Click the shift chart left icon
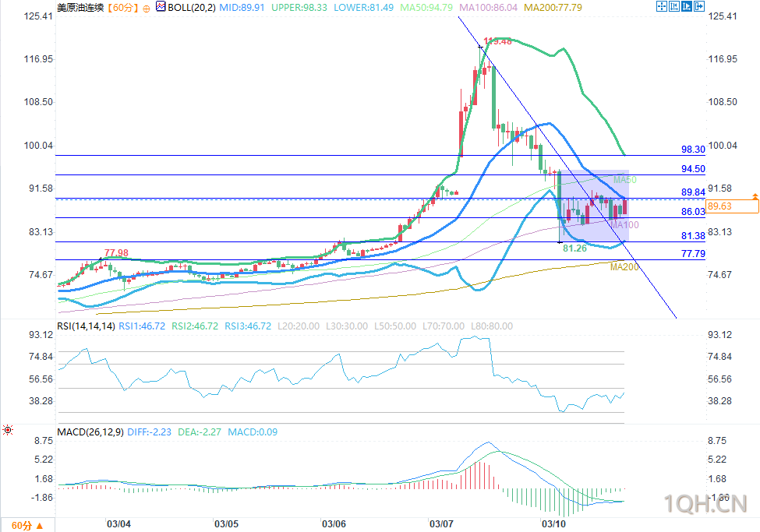Image resolution: width=760 pixels, height=532 pixels. pyautogui.click(x=674, y=6)
